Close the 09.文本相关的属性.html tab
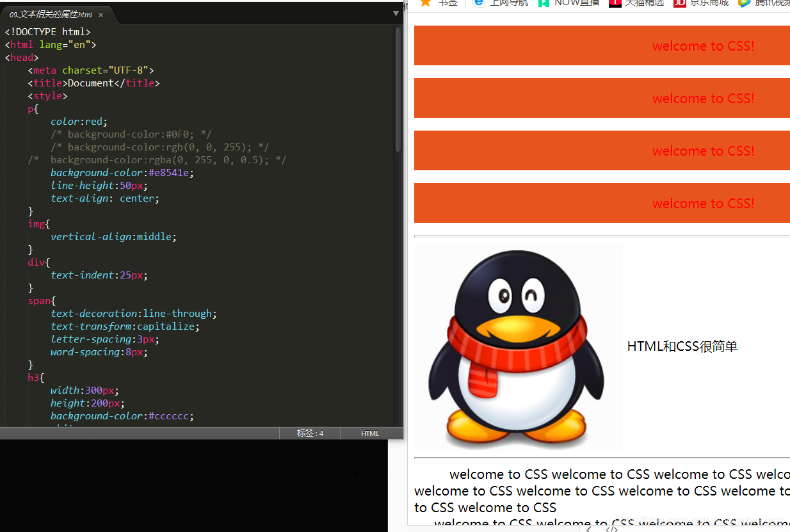790x532 pixels. pos(101,15)
